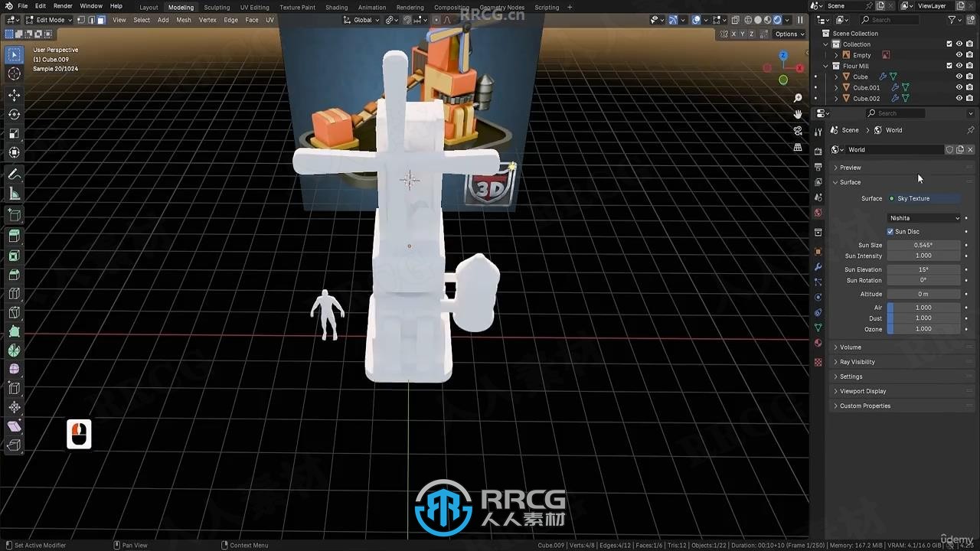Select the Edge Slide tool

[15, 388]
